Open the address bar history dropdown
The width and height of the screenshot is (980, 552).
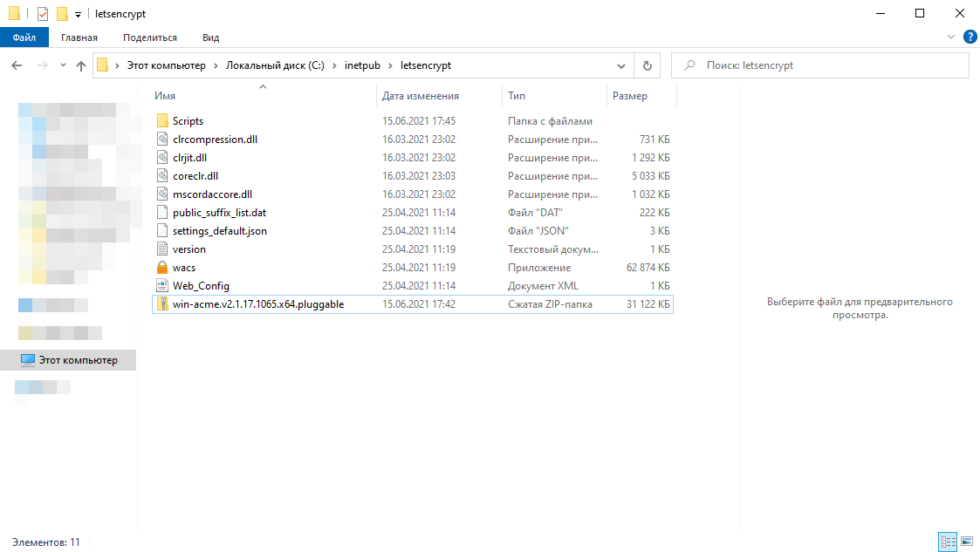tap(621, 65)
